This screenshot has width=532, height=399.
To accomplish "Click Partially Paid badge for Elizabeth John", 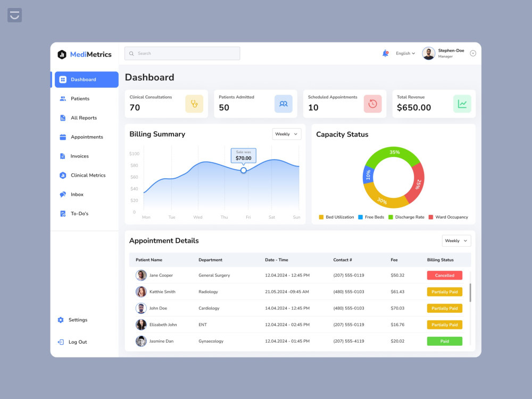I will [444, 325].
